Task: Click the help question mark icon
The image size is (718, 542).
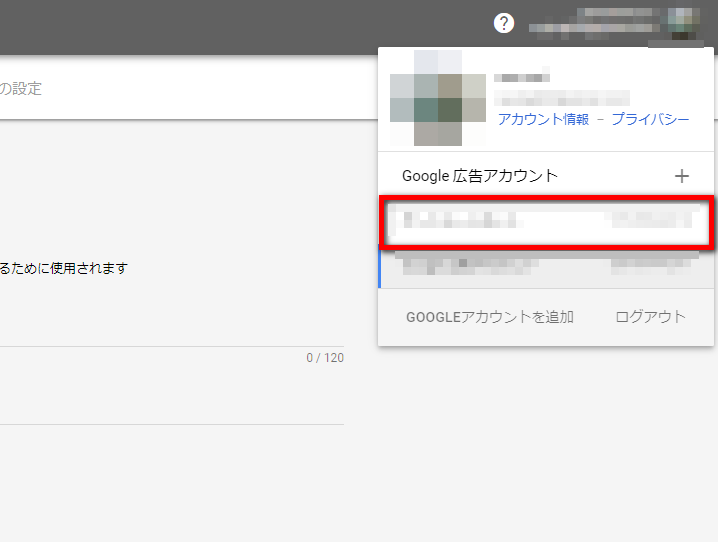Action: point(504,23)
